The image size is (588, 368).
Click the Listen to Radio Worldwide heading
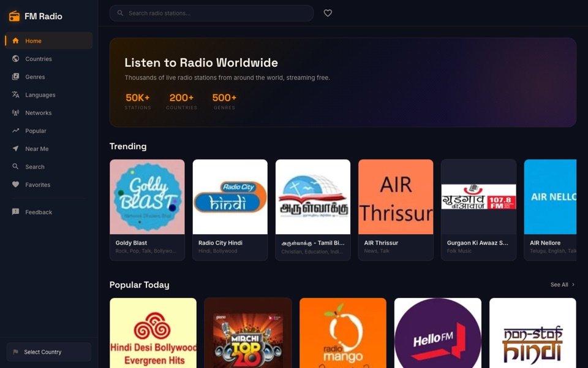(x=202, y=63)
